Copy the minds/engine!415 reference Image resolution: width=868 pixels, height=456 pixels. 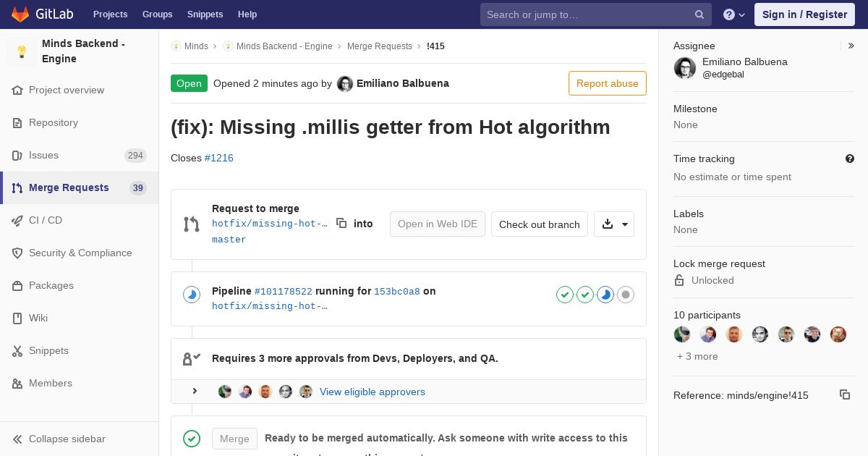pos(844,394)
